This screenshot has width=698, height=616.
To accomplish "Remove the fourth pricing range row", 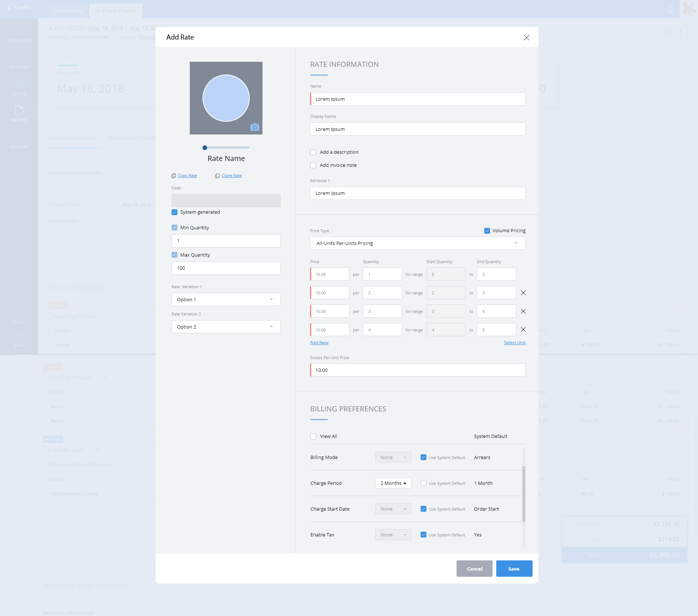I will pos(523,330).
